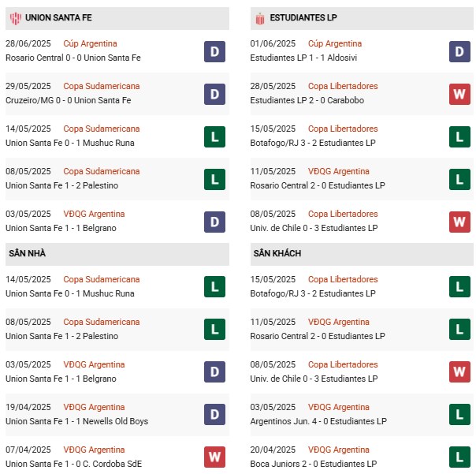Screen dimensions: 476x474
Task: Click the Estudiantes LP club crest
Action: coord(258,17)
